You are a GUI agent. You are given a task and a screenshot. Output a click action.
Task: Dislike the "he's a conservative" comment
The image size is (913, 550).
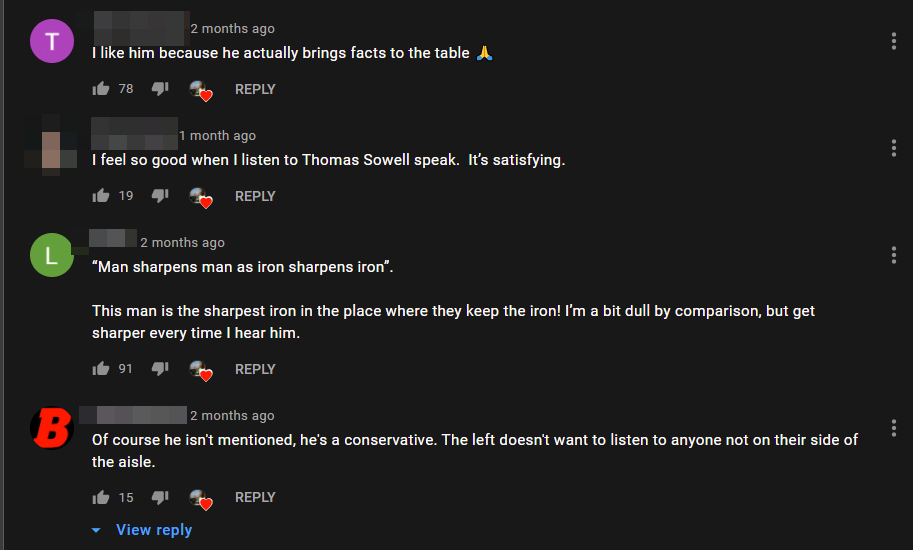coord(159,497)
